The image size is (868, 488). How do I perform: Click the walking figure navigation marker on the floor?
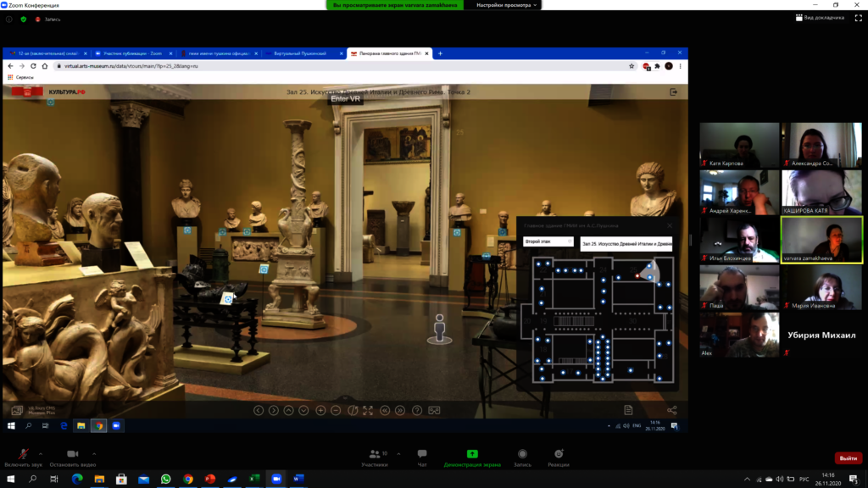click(440, 329)
